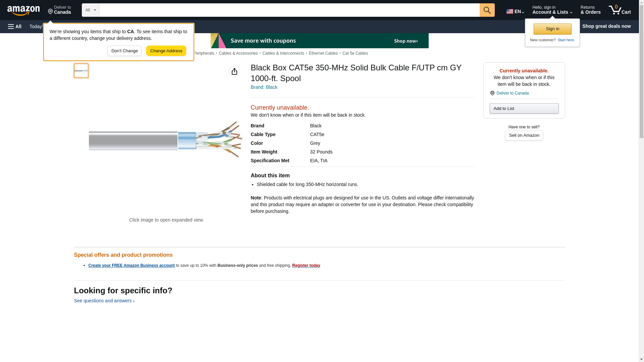Open the Add to List dropdown
Viewport: 644px width, 362px height.
tap(524, 108)
